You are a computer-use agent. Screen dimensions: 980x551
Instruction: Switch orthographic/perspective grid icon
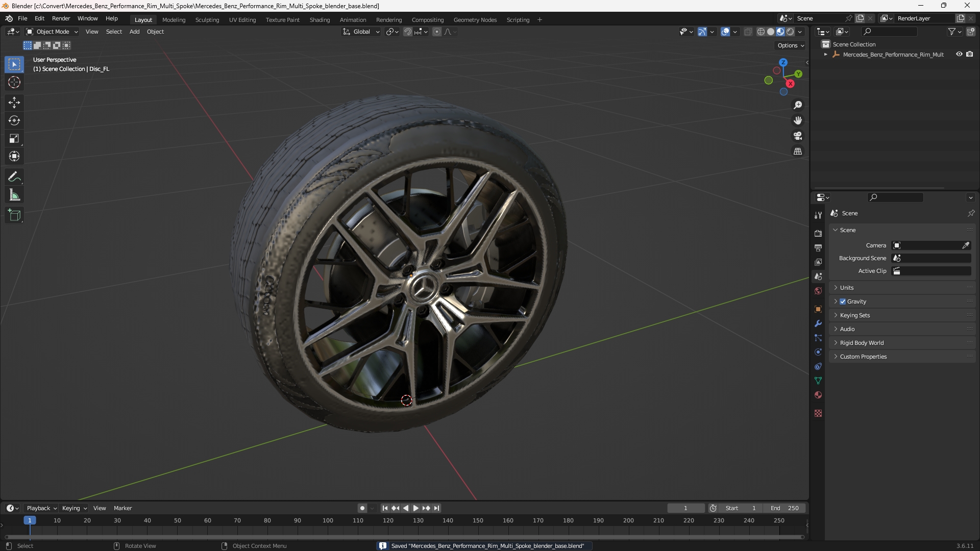pyautogui.click(x=798, y=151)
